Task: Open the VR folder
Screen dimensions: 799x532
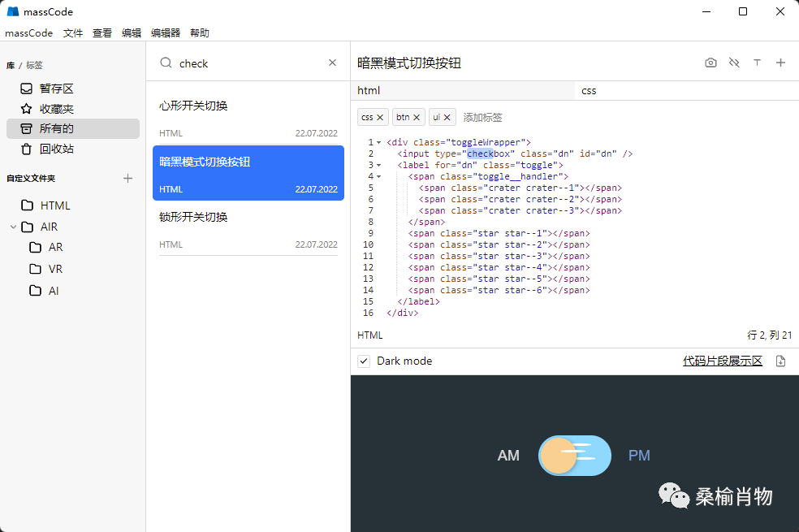Action: (55, 269)
